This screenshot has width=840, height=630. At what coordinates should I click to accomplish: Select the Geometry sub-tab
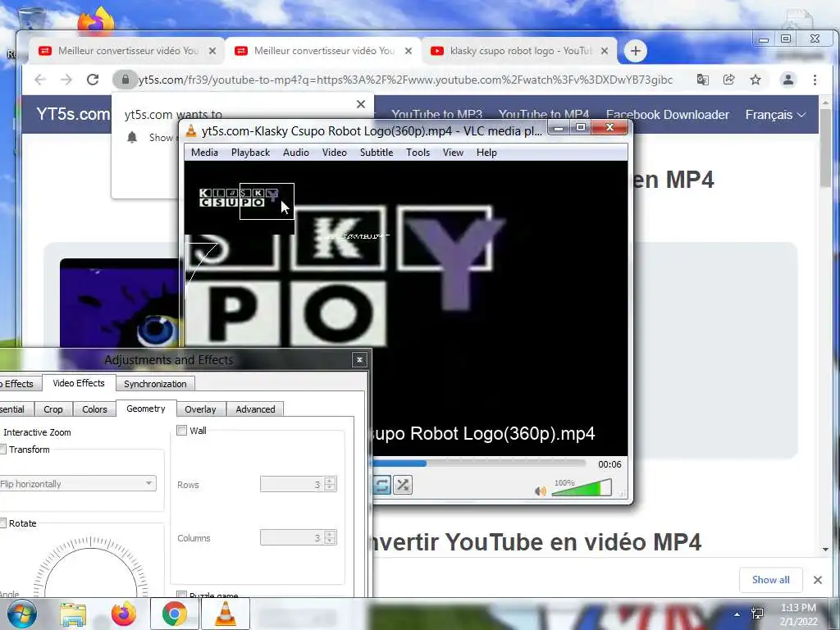click(x=146, y=409)
